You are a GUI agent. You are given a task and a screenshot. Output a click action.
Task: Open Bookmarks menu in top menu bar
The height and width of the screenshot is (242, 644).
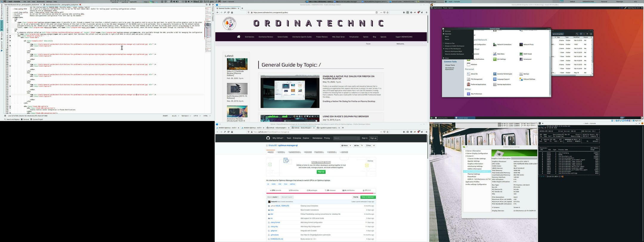tap(41, 1)
